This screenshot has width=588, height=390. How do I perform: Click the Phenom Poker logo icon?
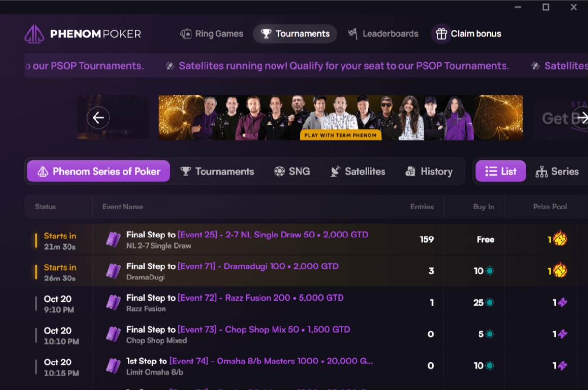(34, 34)
